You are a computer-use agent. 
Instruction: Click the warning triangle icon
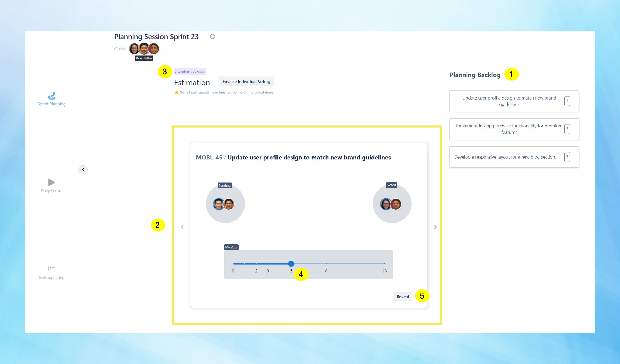click(177, 92)
